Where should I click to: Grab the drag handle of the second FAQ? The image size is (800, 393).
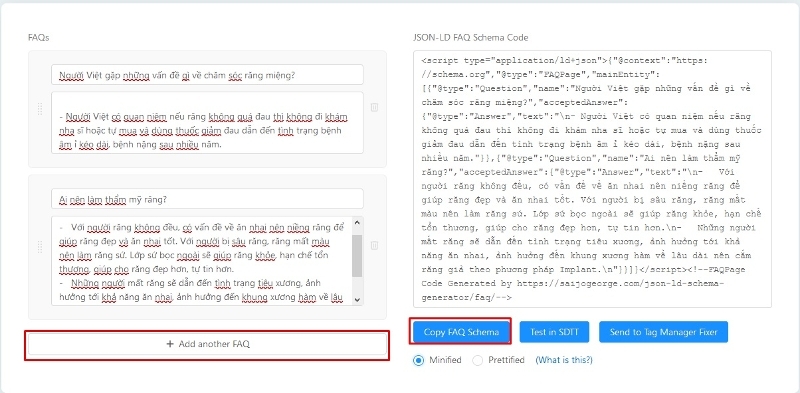[40, 247]
